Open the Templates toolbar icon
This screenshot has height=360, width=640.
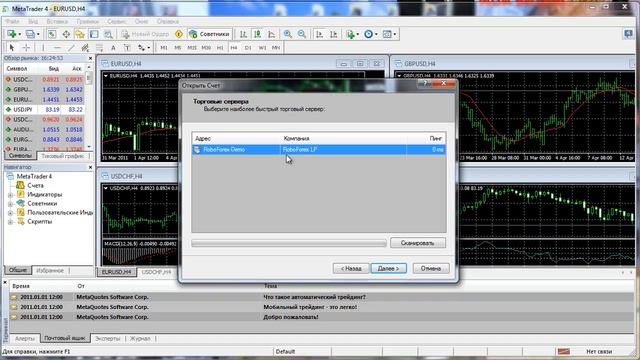387,34
